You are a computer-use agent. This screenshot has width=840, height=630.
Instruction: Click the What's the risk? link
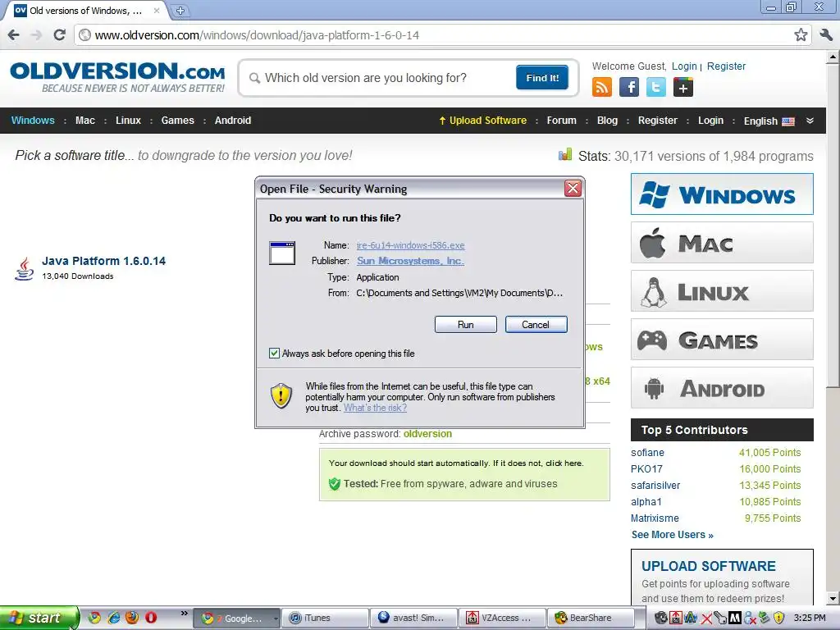(375, 408)
